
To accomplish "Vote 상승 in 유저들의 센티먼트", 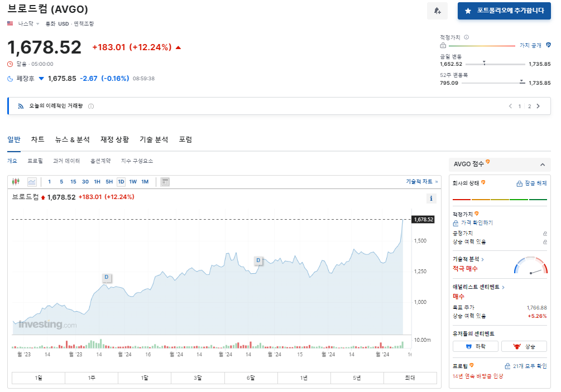I will tap(524, 346).
